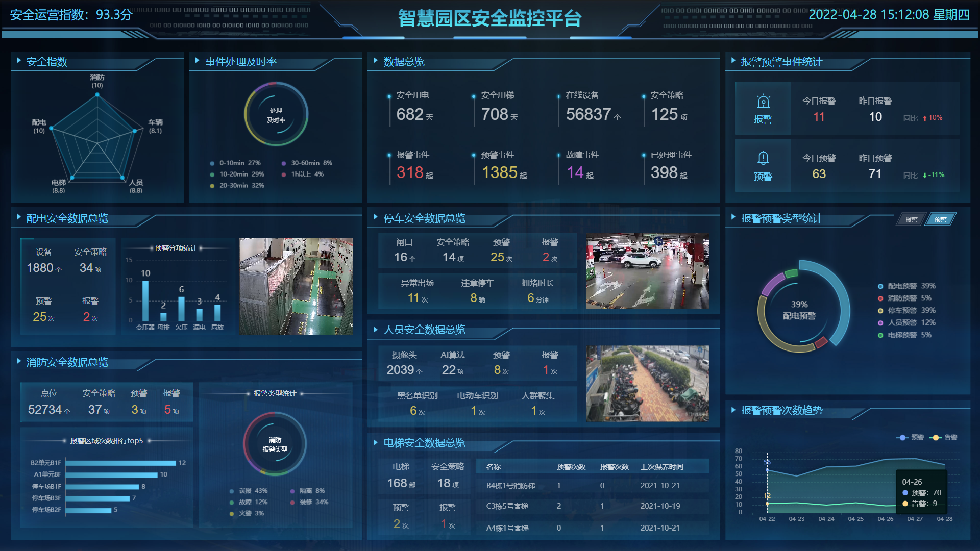980x551 pixels.
Task: Open the B4栋1号消防梯 elevator row
Action: pyautogui.click(x=510, y=486)
